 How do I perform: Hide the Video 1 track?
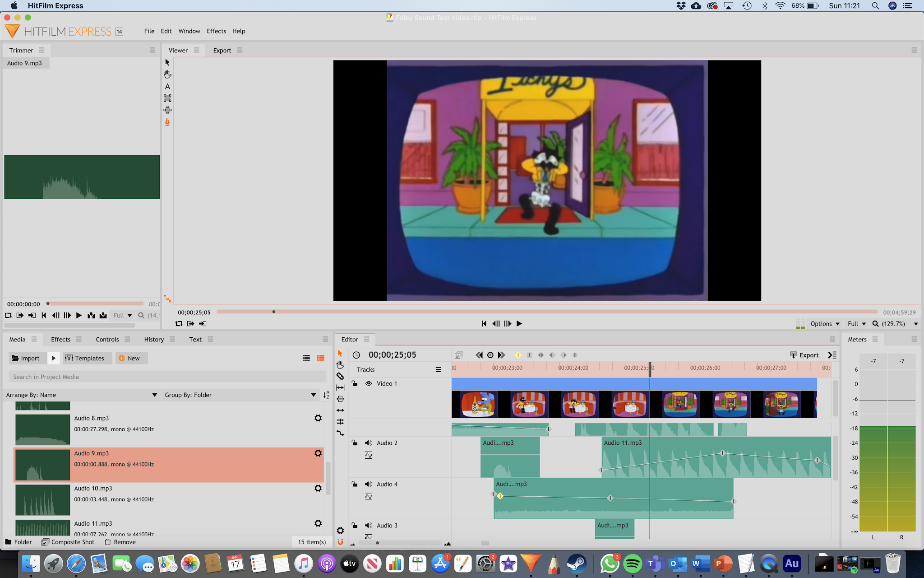point(369,383)
